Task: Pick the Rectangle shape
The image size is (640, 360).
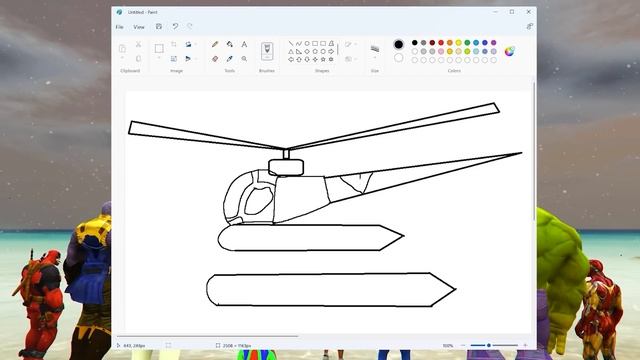Action: click(x=315, y=43)
